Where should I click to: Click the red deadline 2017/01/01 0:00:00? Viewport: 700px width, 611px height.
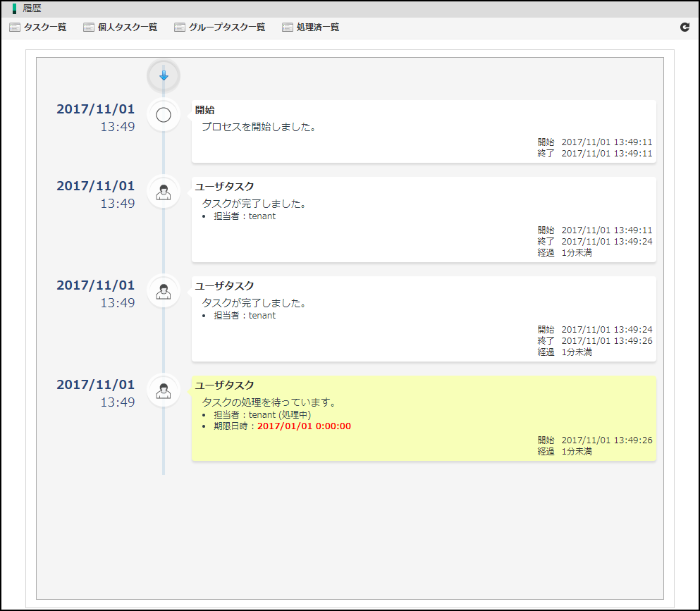[x=304, y=426]
